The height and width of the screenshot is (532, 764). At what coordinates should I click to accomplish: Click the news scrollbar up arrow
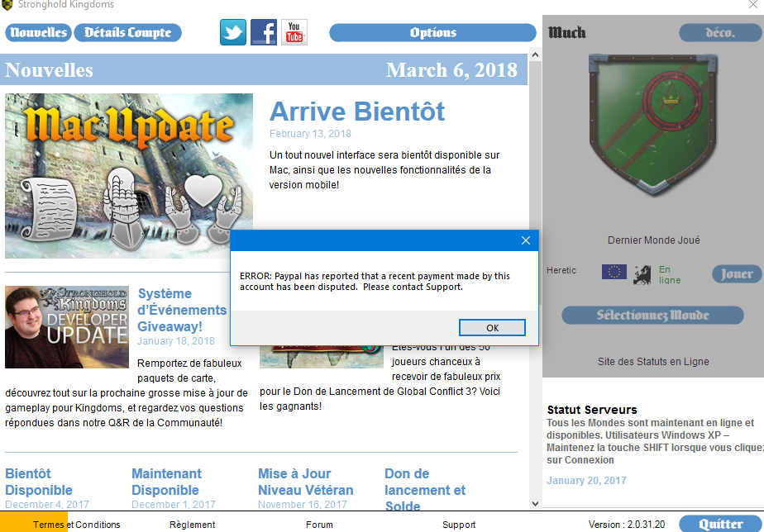535,55
